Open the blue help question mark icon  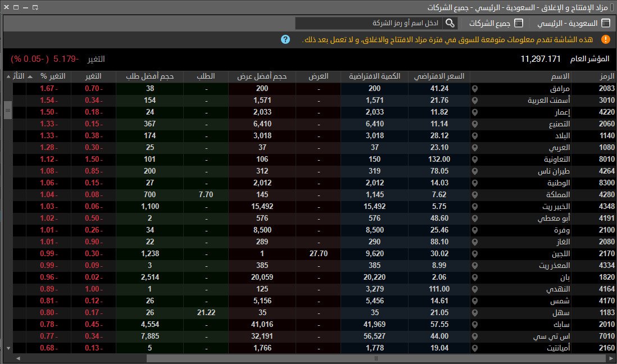(x=285, y=39)
